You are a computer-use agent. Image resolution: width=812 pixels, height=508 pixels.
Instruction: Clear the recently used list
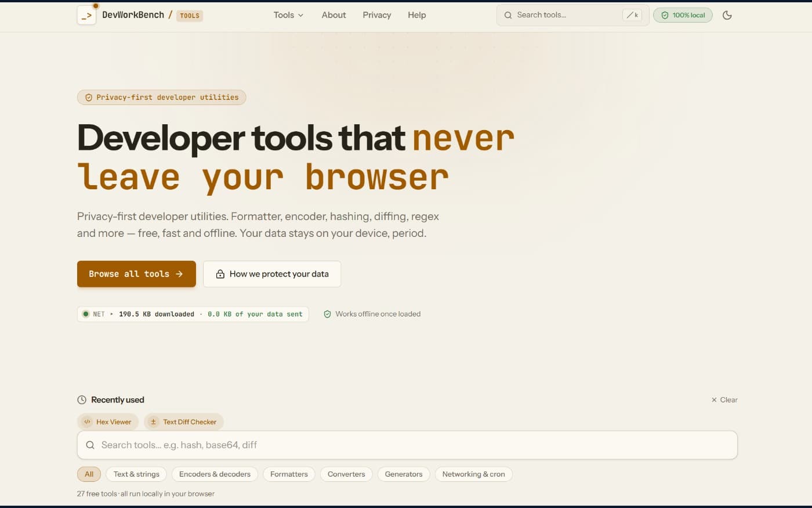(724, 400)
